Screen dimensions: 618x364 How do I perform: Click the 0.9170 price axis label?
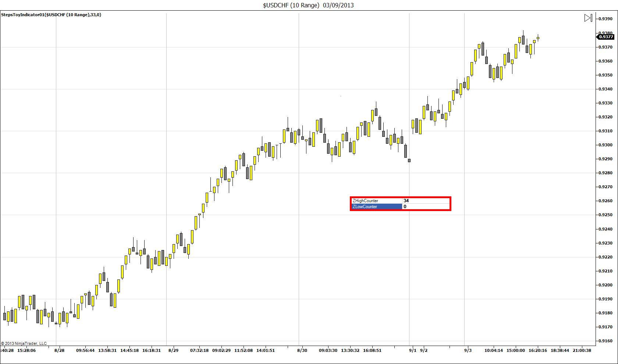tap(605, 327)
